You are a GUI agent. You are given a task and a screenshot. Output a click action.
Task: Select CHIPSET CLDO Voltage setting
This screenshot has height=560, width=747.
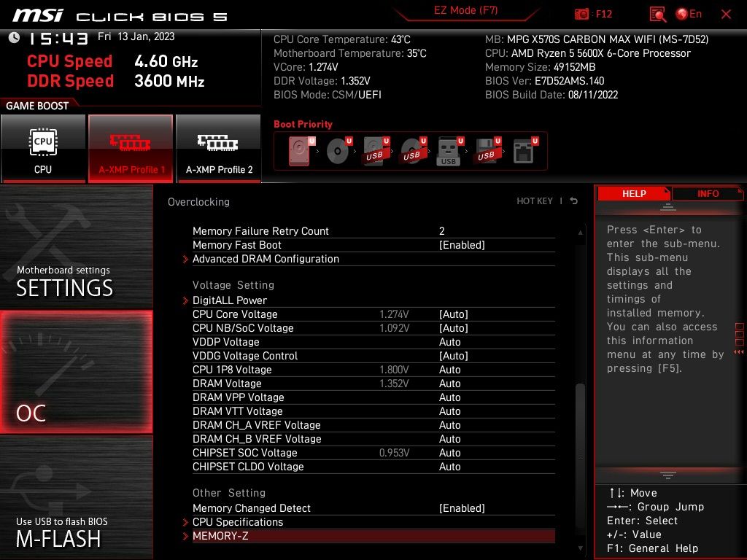click(373, 467)
